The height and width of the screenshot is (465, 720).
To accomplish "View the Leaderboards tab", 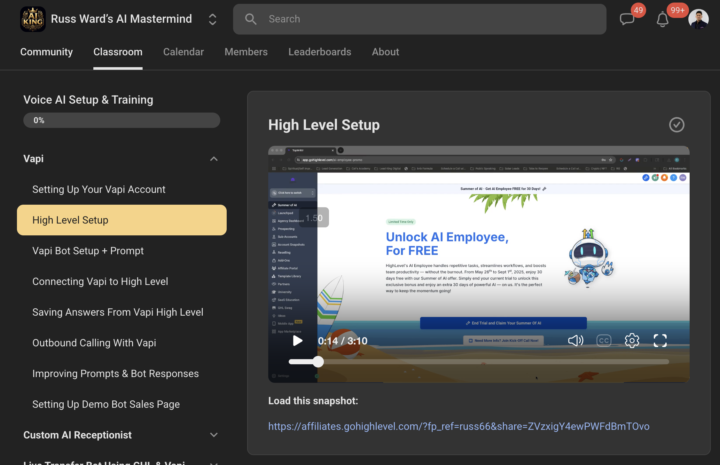I will [320, 52].
